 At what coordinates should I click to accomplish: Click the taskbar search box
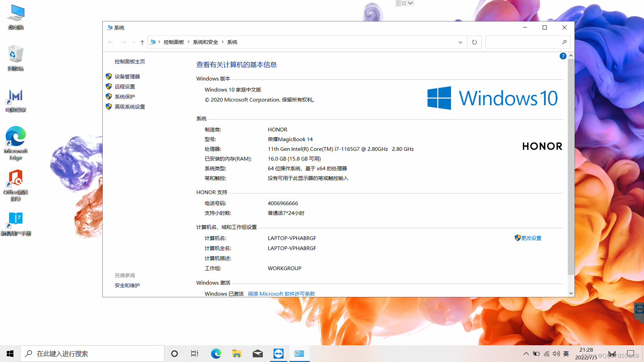click(92, 353)
